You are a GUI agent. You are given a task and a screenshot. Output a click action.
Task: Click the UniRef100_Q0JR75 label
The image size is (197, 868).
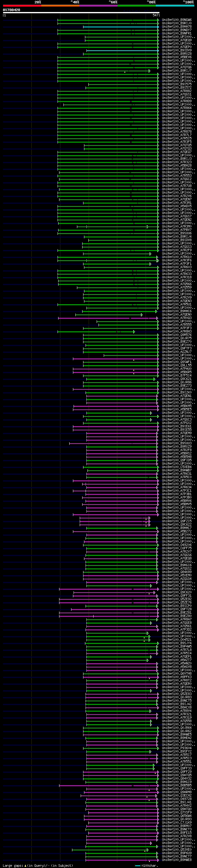(x=177, y=338)
